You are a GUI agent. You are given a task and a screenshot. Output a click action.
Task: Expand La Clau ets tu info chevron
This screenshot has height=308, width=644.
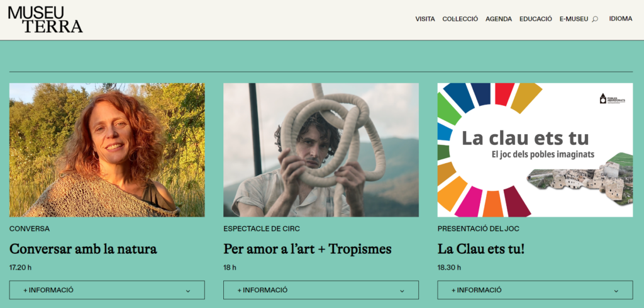(x=616, y=291)
